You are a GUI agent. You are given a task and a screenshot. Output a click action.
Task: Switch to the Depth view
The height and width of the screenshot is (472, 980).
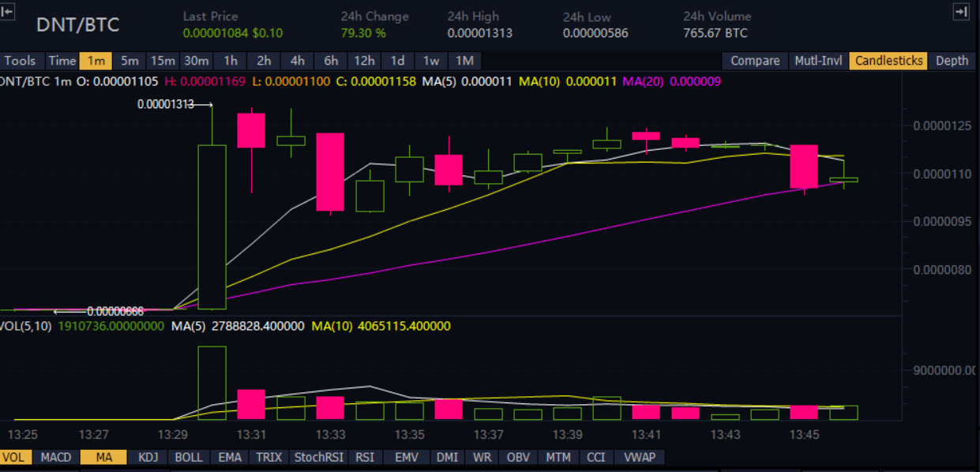pyautogui.click(x=952, y=61)
